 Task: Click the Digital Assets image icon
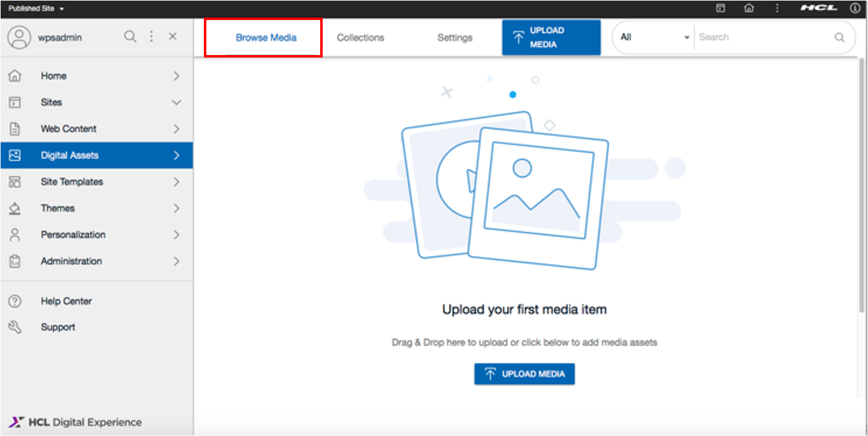click(x=15, y=155)
